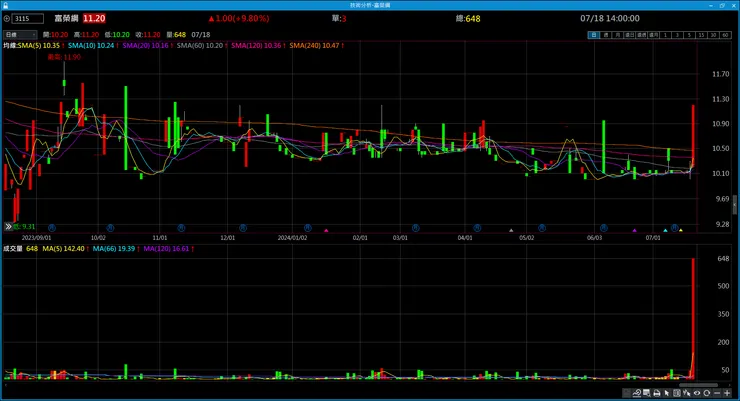740x401 pixels.
Task: Select the 日 (daily) period tab
Action: 594,35
